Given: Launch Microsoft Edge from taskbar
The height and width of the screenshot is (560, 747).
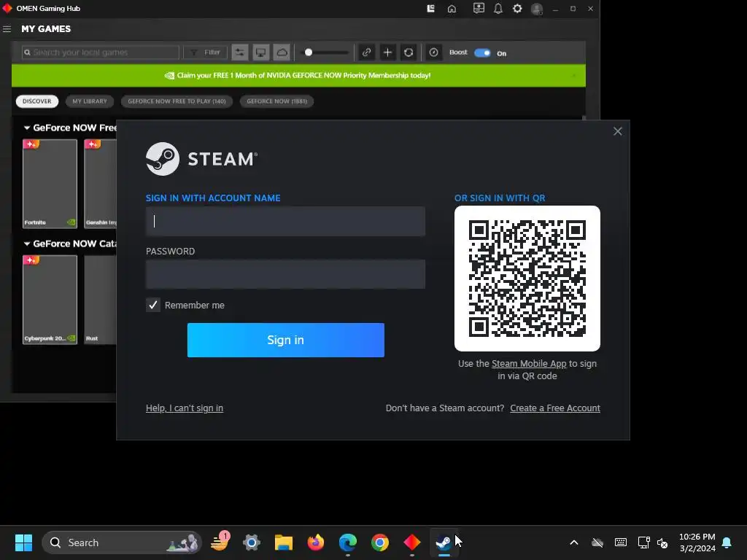Looking at the screenshot, I should pos(348,542).
